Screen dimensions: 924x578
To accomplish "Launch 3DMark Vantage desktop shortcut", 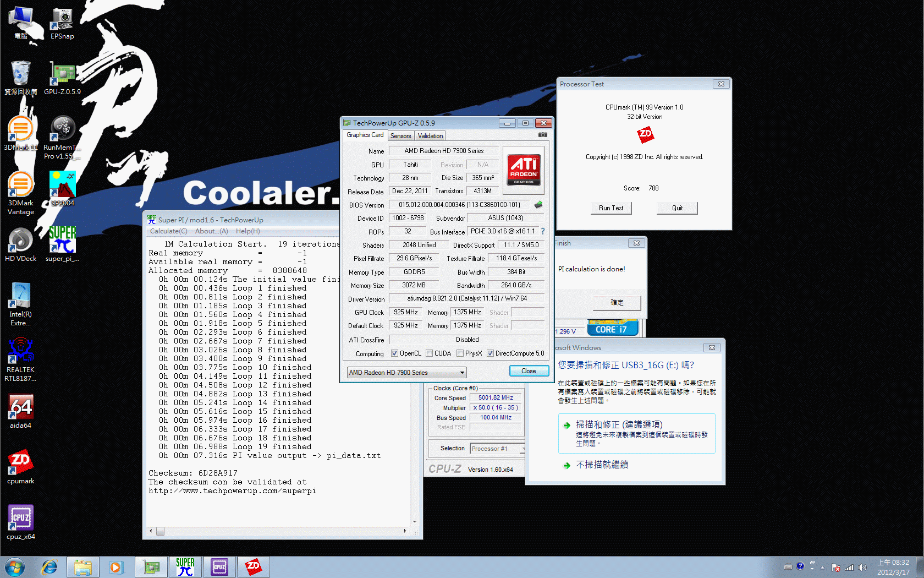I will (21, 193).
